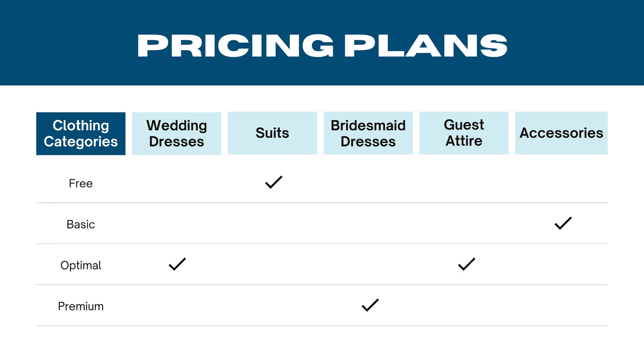Viewport: 644px width, 362px height.
Task: Select the Optimal Guest Attire checkmark
Action: click(x=466, y=264)
